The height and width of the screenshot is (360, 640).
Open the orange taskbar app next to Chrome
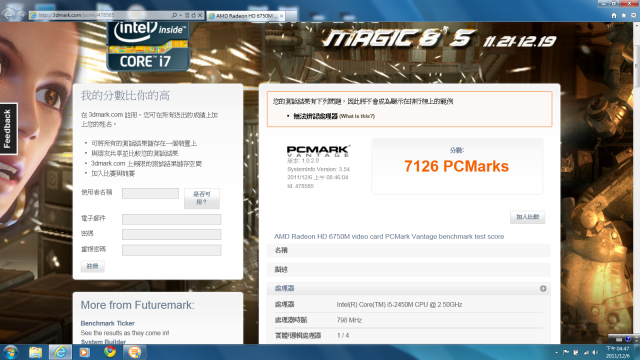point(134,352)
